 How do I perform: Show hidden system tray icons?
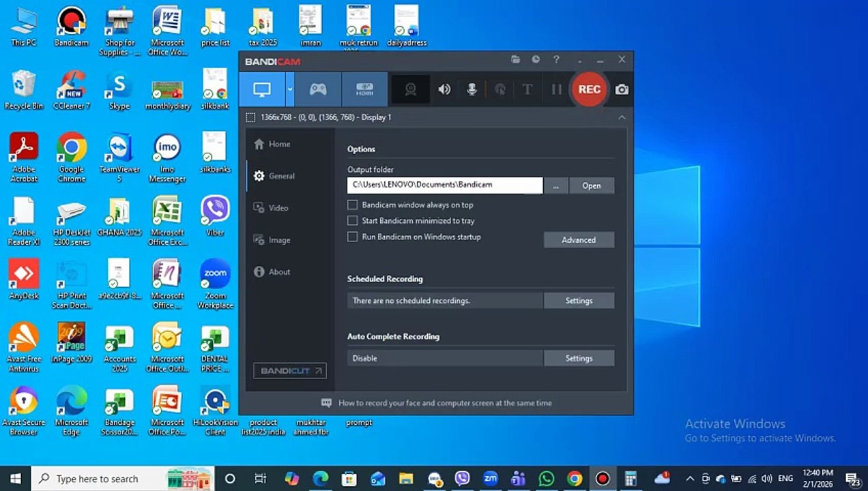click(690, 479)
